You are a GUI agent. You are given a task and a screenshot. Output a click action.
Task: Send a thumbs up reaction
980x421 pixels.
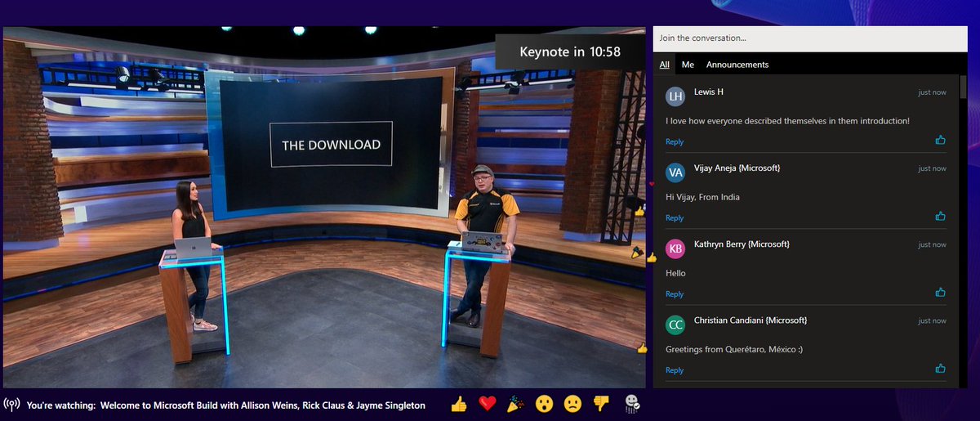(459, 404)
